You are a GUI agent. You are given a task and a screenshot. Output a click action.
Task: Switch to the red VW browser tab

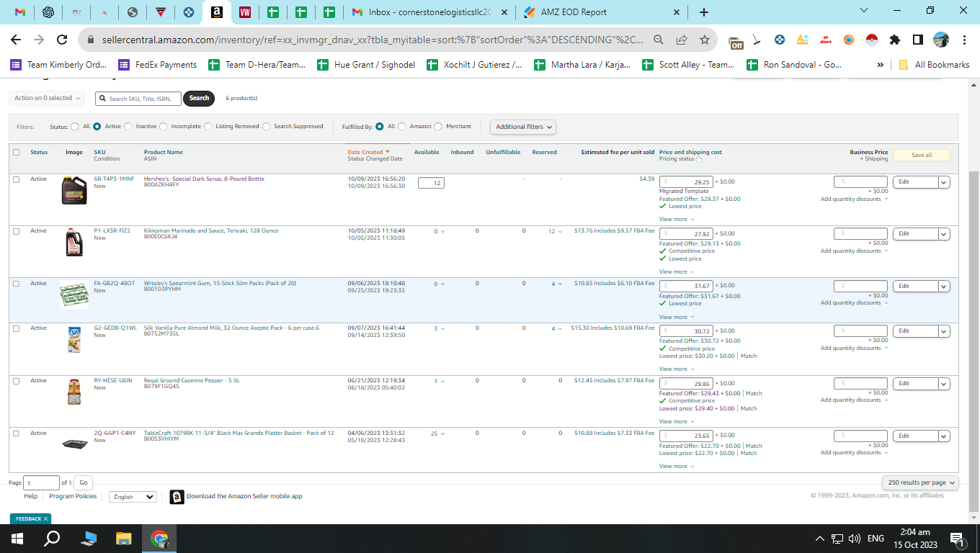[244, 12]
